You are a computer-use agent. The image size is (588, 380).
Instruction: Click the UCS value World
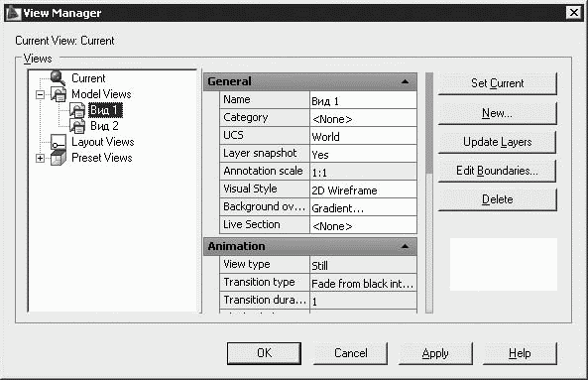[x=363, y=136]
